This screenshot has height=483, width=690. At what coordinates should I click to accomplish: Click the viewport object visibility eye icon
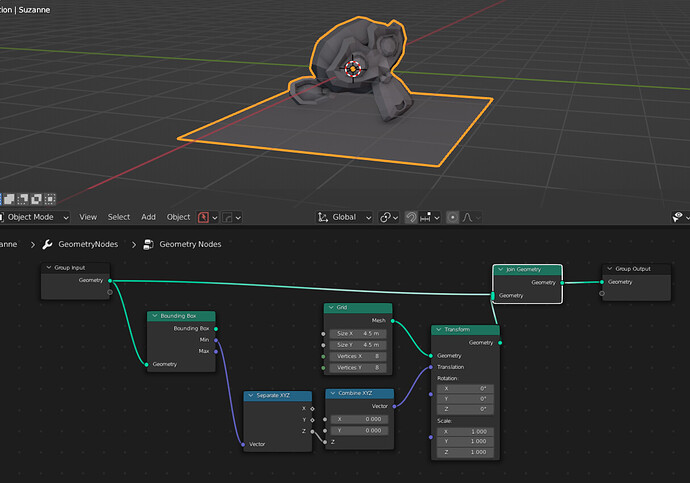click(x=677, y=217)
